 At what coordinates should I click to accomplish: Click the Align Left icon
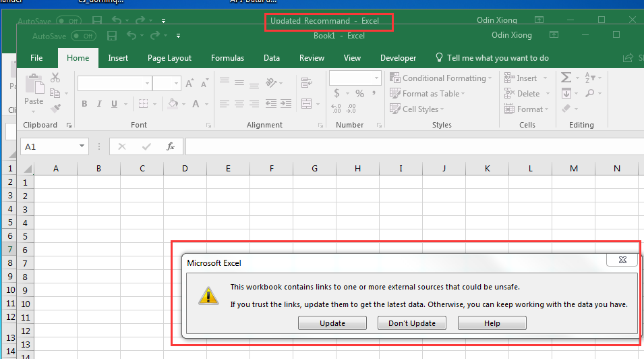[x=225, y=104]
